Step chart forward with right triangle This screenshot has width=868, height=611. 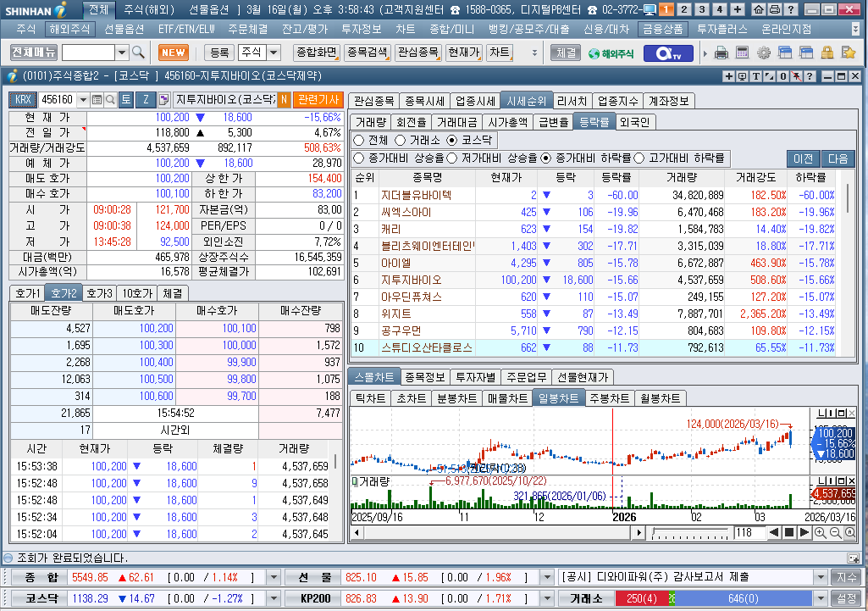(804, 533)
